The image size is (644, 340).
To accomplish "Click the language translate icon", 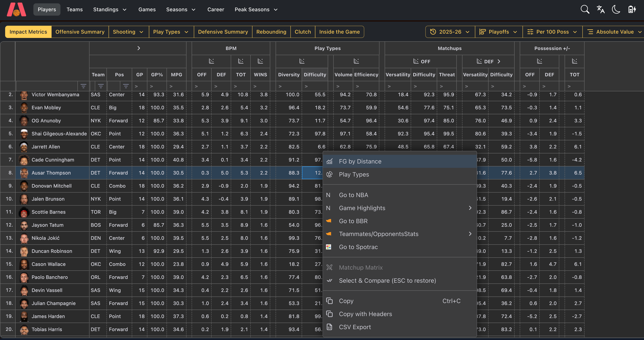I will click(600, 9).
